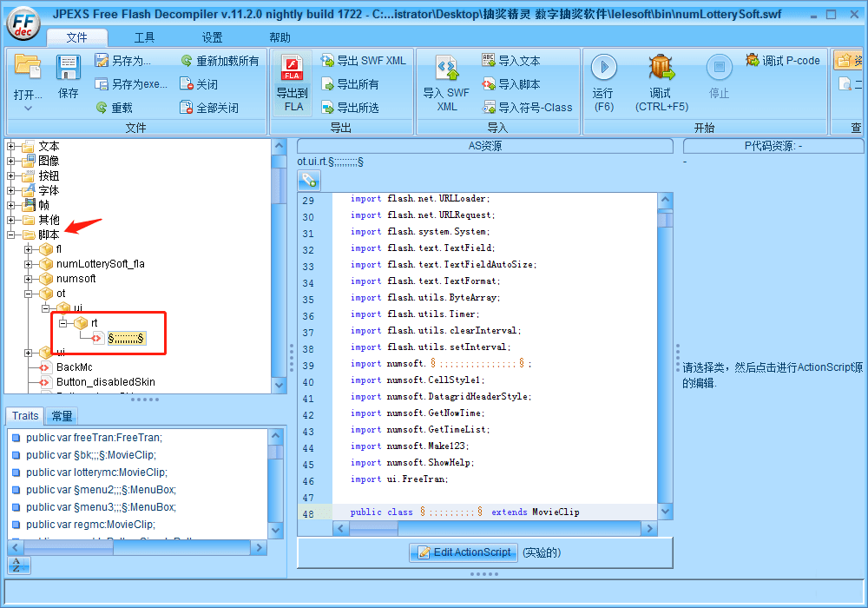
Task: Click 导出所有 export all
Action: pyautogui.click(x=351, y=84)
